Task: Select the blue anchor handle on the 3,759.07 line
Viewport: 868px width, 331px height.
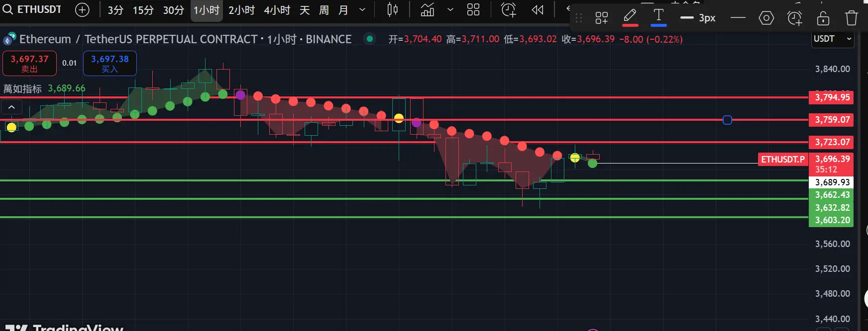Action: click(x=727, y=120)
